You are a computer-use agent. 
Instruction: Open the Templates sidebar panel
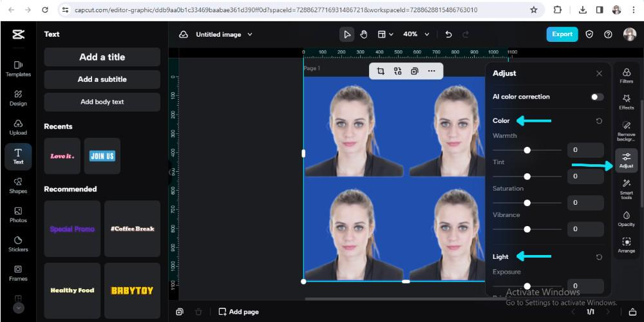tap(18, 69)
